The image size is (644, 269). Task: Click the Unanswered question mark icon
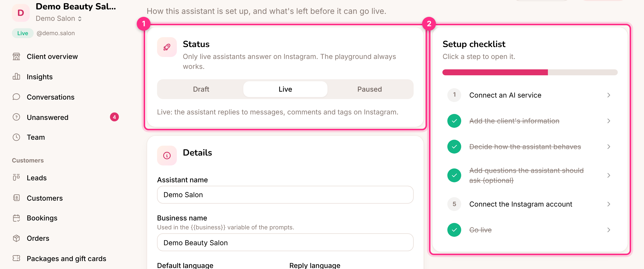(16, 117)
